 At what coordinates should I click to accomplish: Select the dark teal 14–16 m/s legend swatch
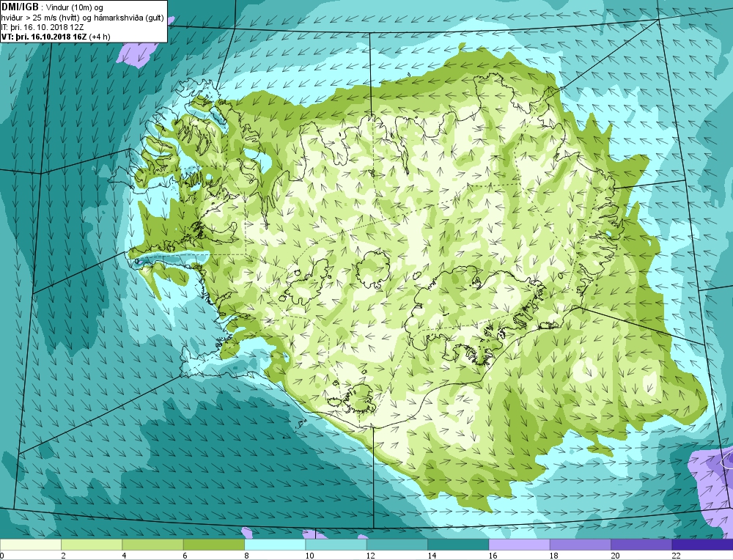(x=458, y=545)
